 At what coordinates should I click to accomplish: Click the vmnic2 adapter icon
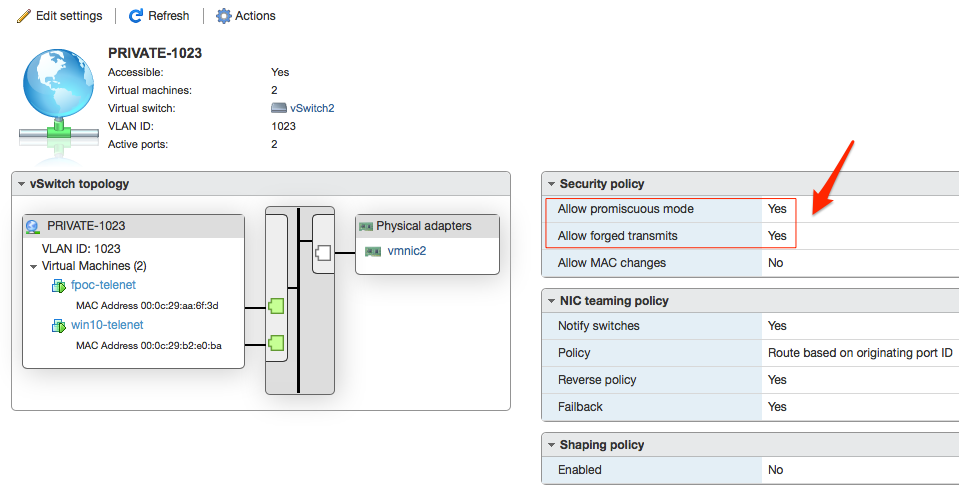[373, 252]
